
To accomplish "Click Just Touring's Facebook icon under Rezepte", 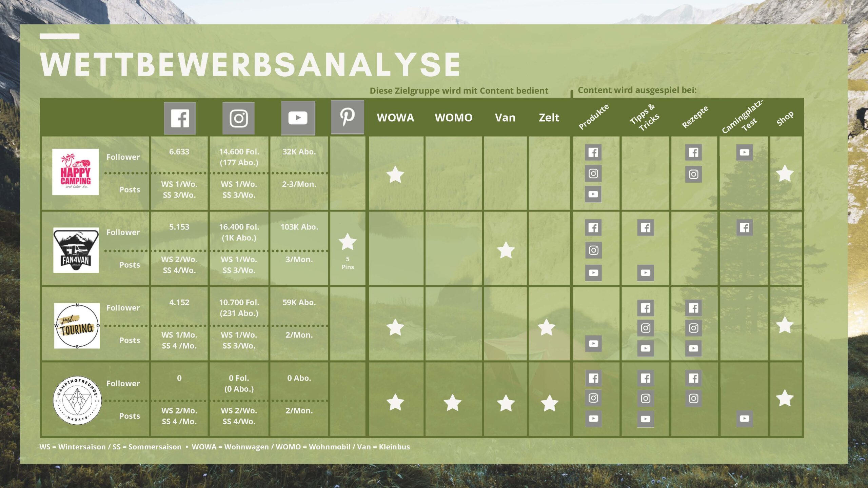I will pos(693,308).
